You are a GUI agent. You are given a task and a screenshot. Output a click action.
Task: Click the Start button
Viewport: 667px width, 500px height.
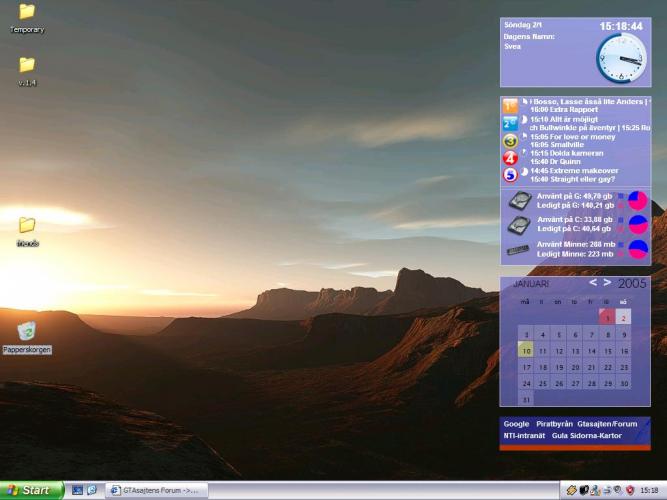tap(31, 490)
